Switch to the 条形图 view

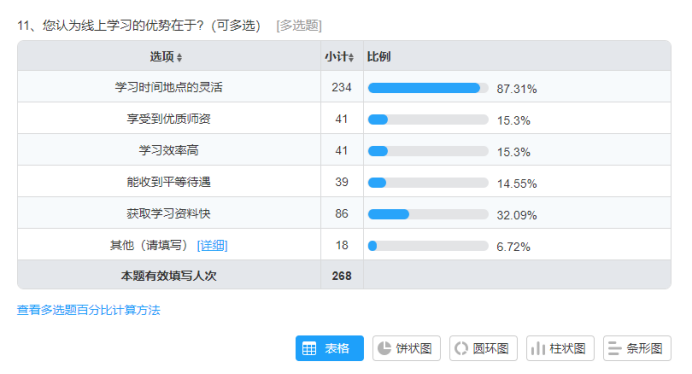point(637,348)
